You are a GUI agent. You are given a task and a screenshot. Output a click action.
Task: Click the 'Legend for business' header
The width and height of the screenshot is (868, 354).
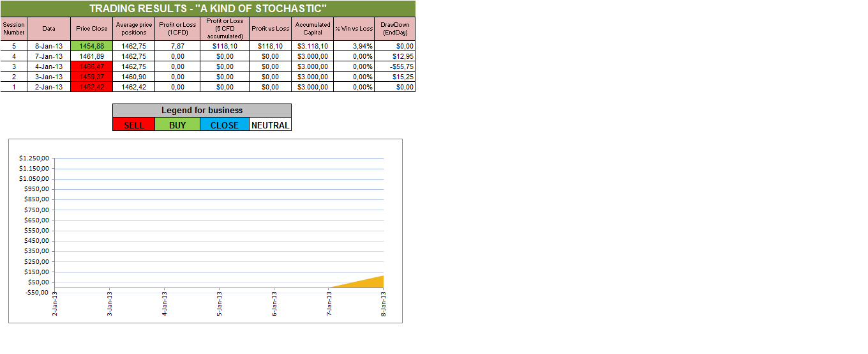click(202, 111)
